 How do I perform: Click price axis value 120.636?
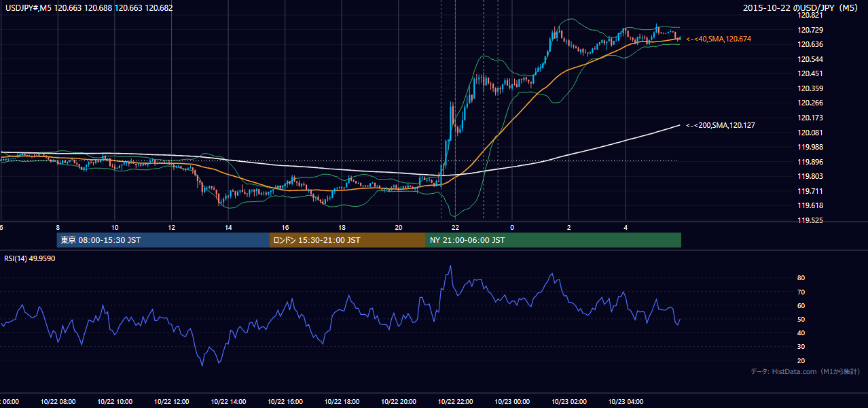(810, 44)
